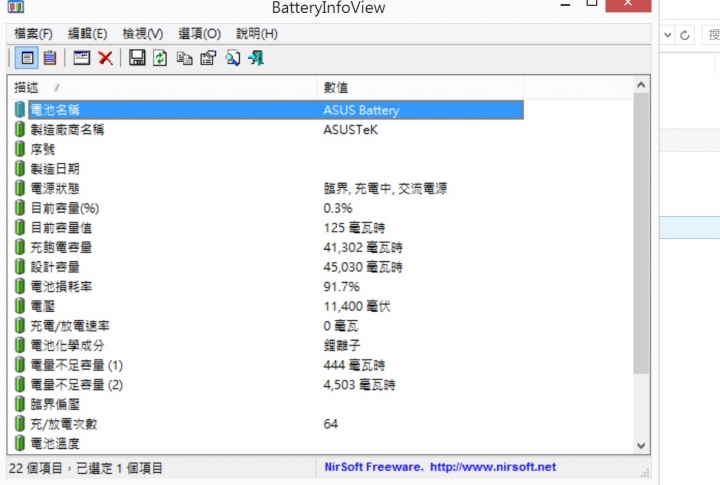Screen dimensions: 720x485
Task: Expand address dropdown in background window
Action: tap(668, 35)
